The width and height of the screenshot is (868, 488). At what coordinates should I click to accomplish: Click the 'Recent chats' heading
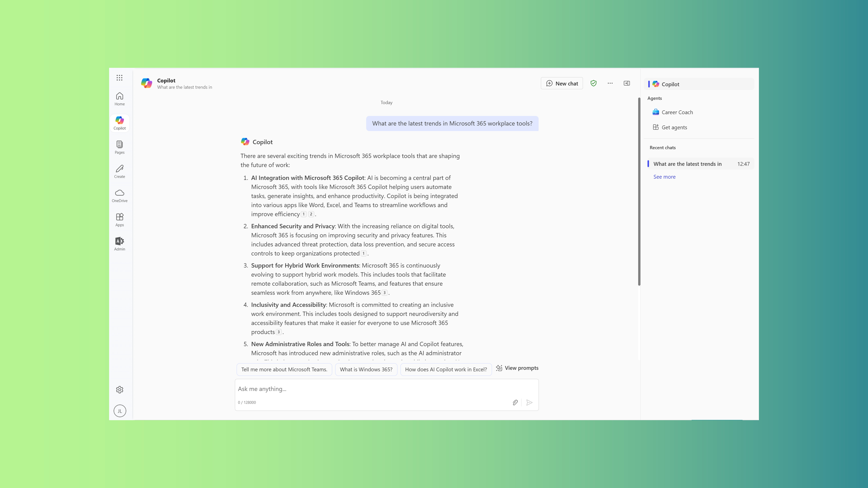coord(662,147)
